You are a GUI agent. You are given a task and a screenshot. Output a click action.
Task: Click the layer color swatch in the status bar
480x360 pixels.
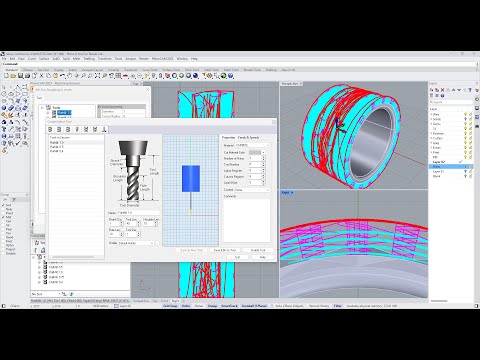tap(116, 306)
